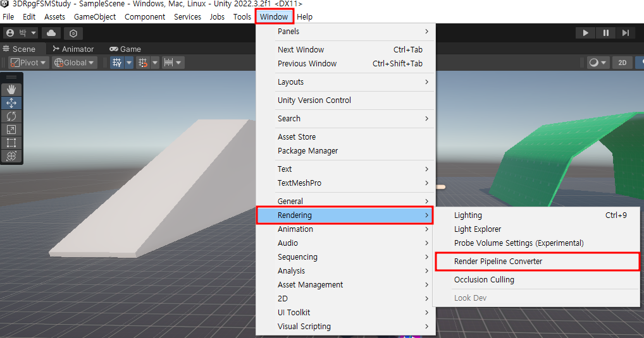Switch to the Animator tab
Screen dimensions: 644x338
click(73, 49)
